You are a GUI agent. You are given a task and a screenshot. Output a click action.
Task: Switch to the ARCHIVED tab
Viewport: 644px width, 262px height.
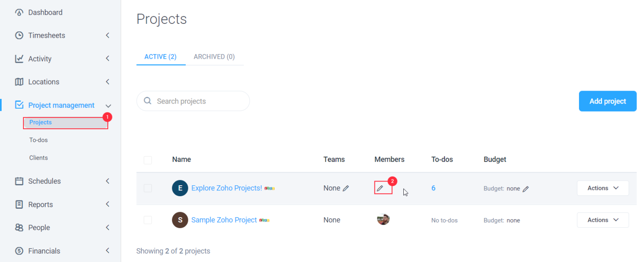click(214, 57)
